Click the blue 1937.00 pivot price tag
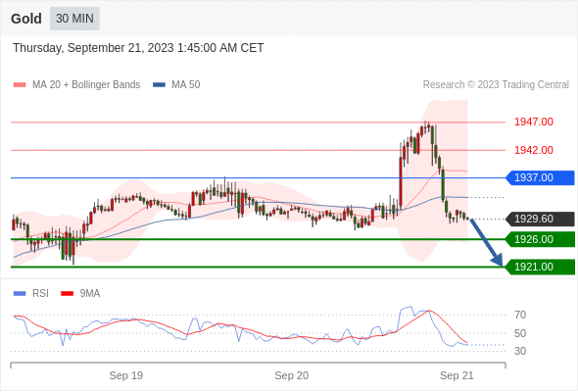 [540, 177]
